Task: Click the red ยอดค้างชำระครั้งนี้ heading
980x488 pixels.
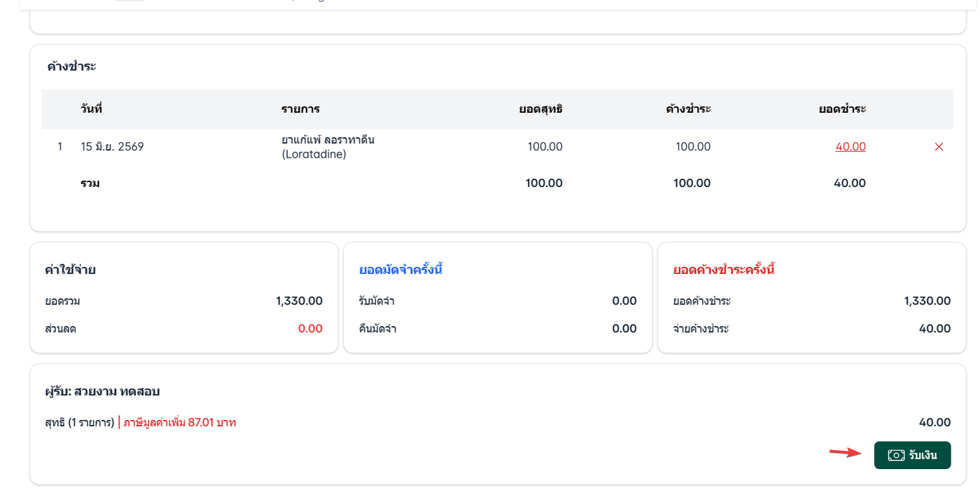Action: [x=724, y=270]
